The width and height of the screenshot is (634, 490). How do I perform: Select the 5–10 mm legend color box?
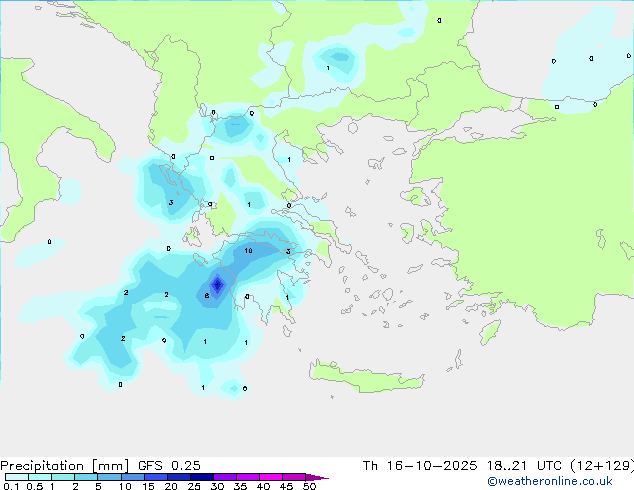[x=109, y=477]
